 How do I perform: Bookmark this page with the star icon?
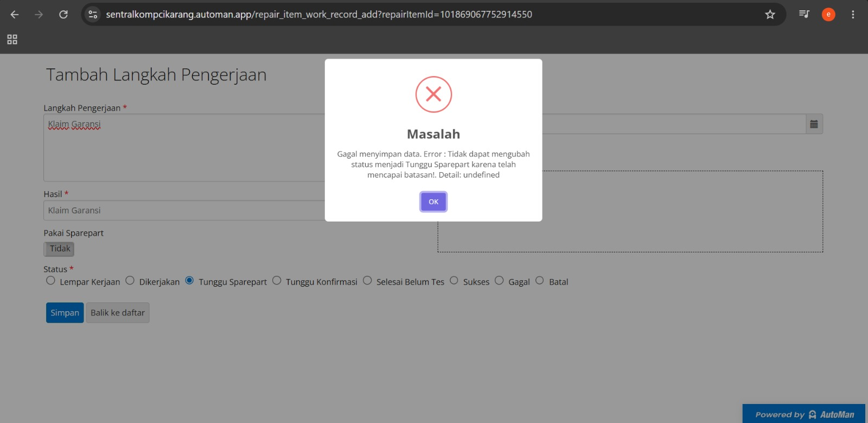[770, 15]
